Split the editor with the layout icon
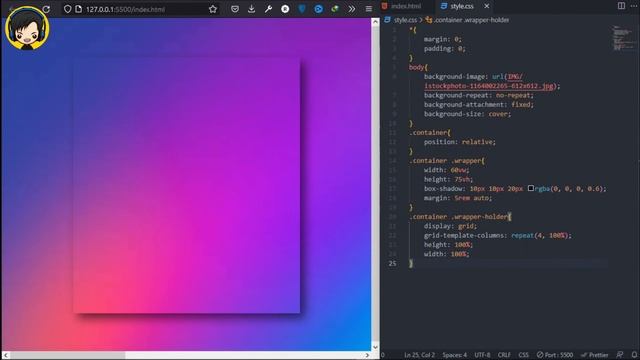This screenshot has width=640, height=360. pyautogui.click(x=621, y=6)
